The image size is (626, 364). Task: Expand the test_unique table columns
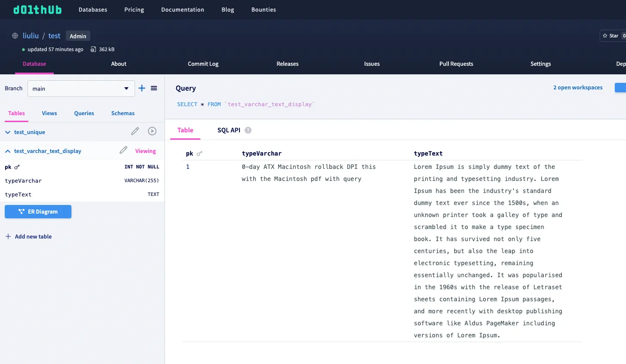(7, 132)
